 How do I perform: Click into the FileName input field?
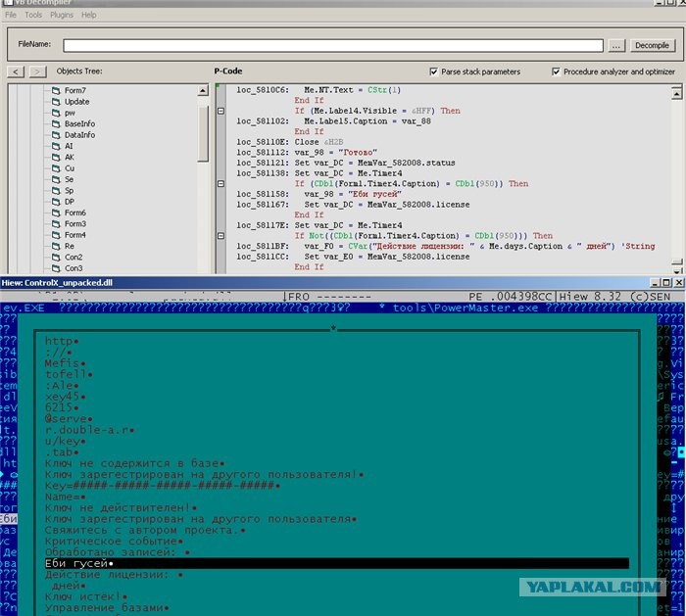click(333, 45)
